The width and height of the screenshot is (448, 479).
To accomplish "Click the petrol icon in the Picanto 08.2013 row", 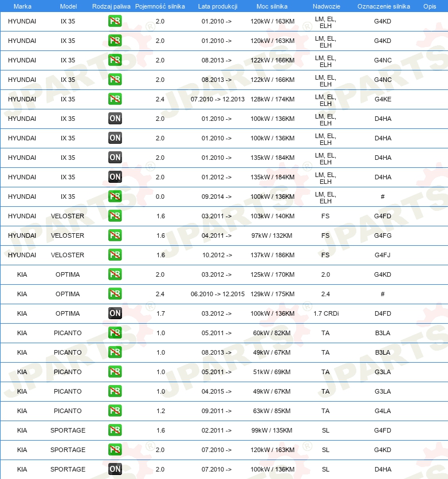I will (x=115, y=352).
